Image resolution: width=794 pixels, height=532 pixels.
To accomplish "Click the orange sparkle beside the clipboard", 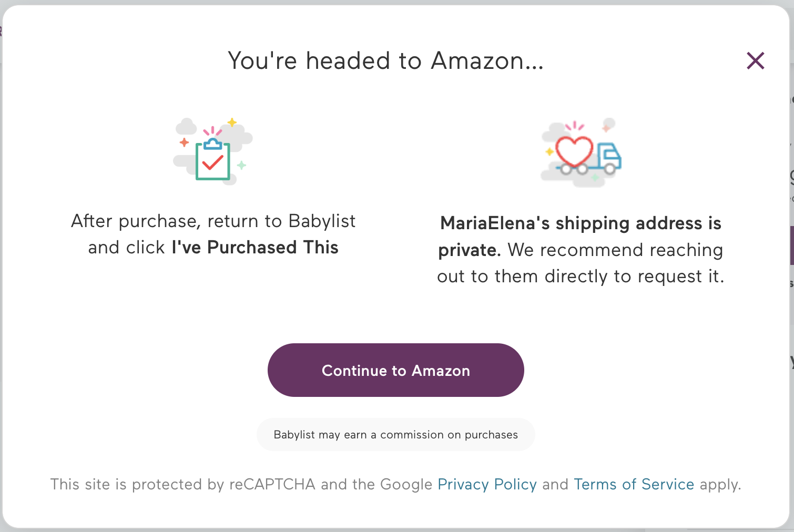I will 184,142.
